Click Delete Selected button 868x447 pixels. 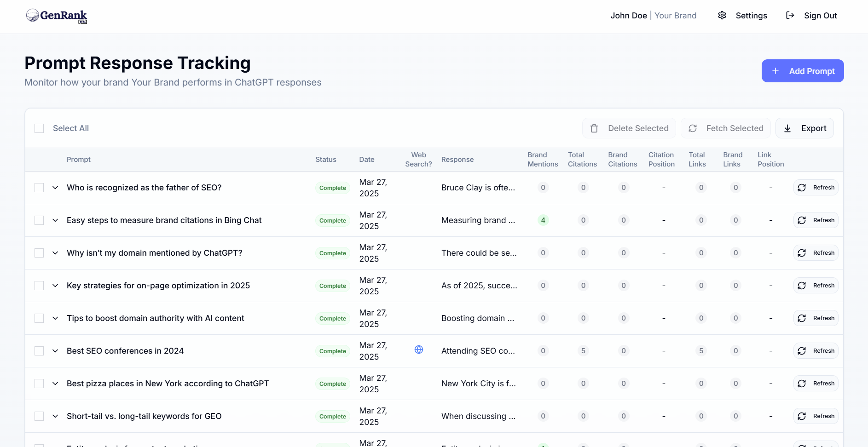tap(629, 128)
